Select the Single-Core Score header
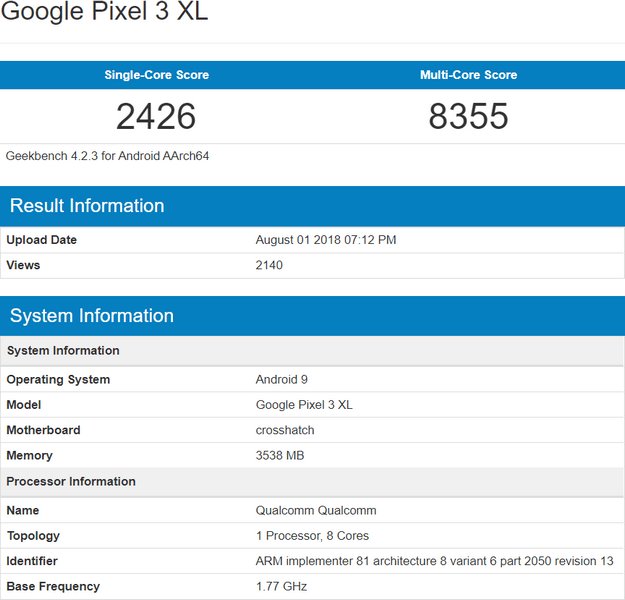The image size is (625, 600). [x=156, y=75]
